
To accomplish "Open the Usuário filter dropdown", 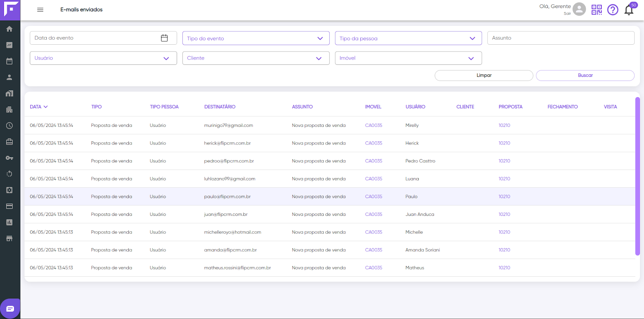I will (103, 58).
